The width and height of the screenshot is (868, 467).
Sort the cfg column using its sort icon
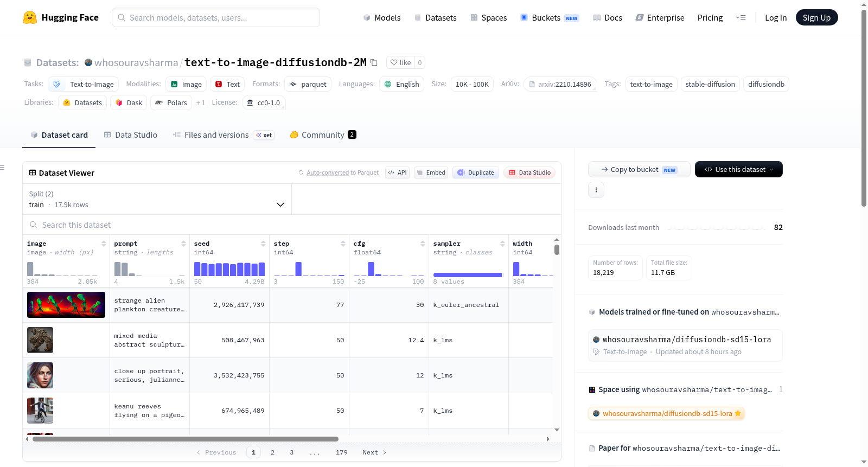(423, 244)
